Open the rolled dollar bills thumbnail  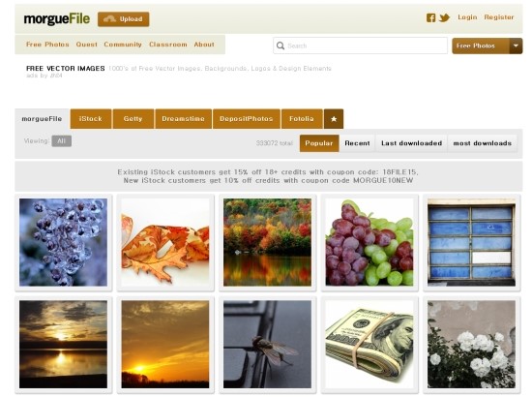(369, 345)
